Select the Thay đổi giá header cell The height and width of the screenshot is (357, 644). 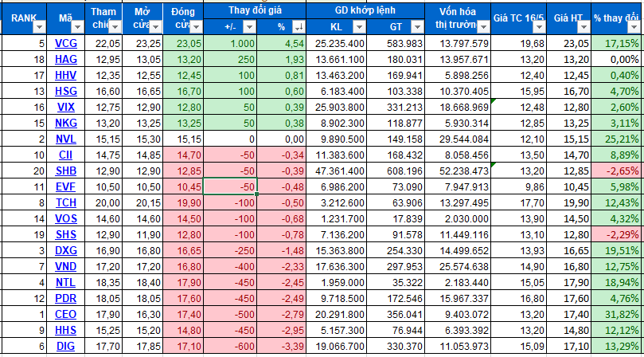pos(255,11)
